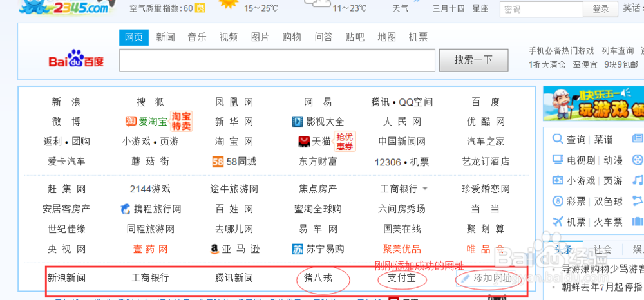Switch to the 贴吧 search tab
This screenshot has height=300, width=644.
[355, 37]
